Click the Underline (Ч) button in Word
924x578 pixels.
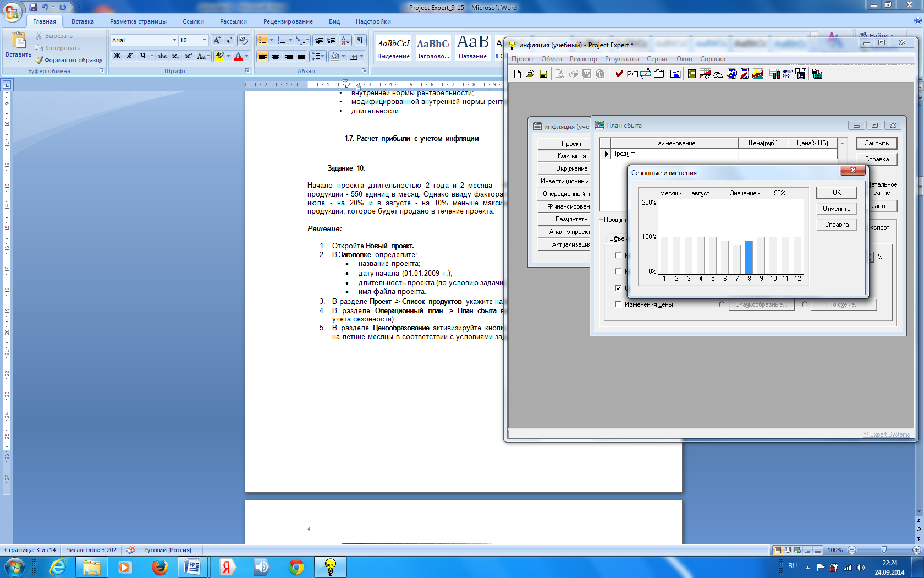point(143,56)
